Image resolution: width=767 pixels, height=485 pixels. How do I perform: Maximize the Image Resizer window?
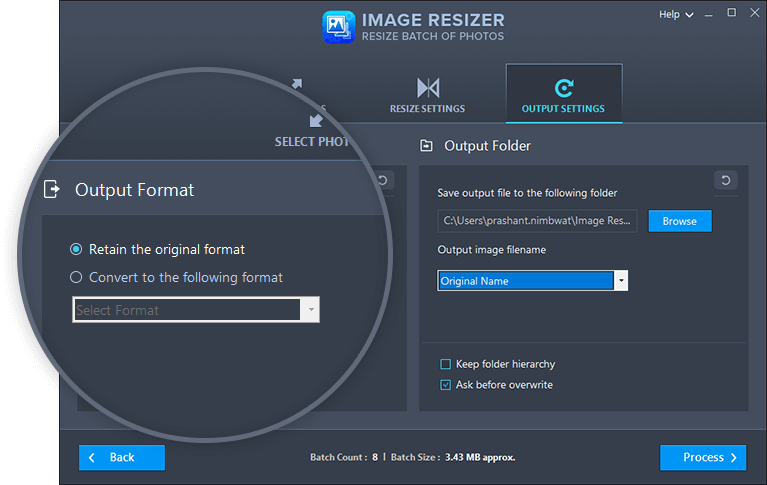(732, 13)
